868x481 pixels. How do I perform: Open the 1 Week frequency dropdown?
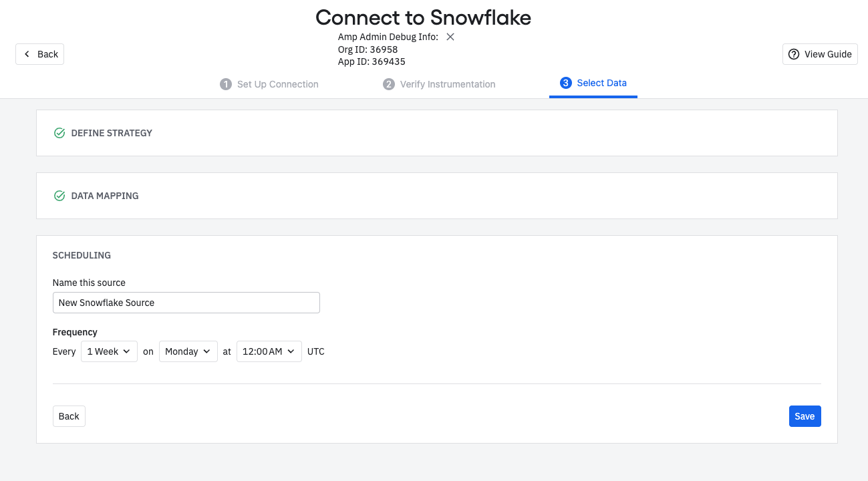click(109, 351)
